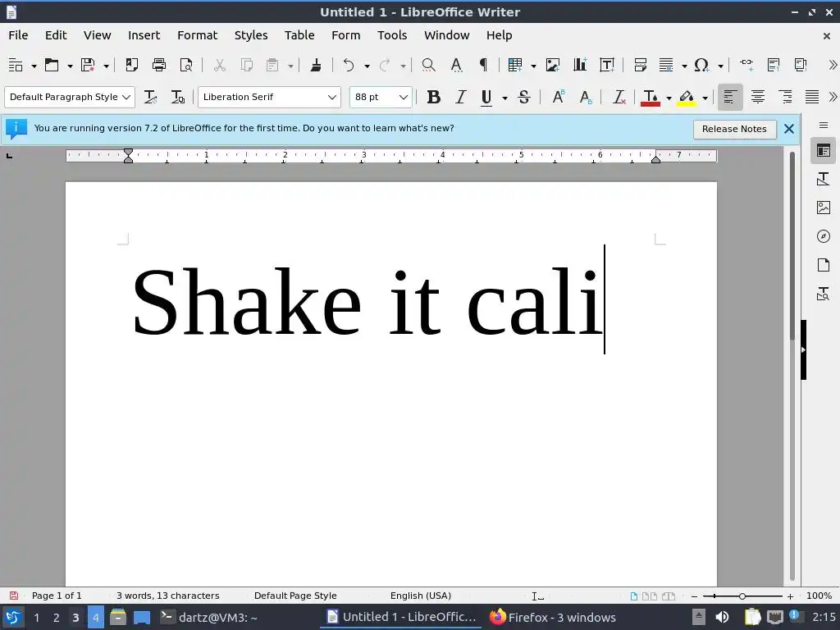Export directly as PDF

coord(131,65)
